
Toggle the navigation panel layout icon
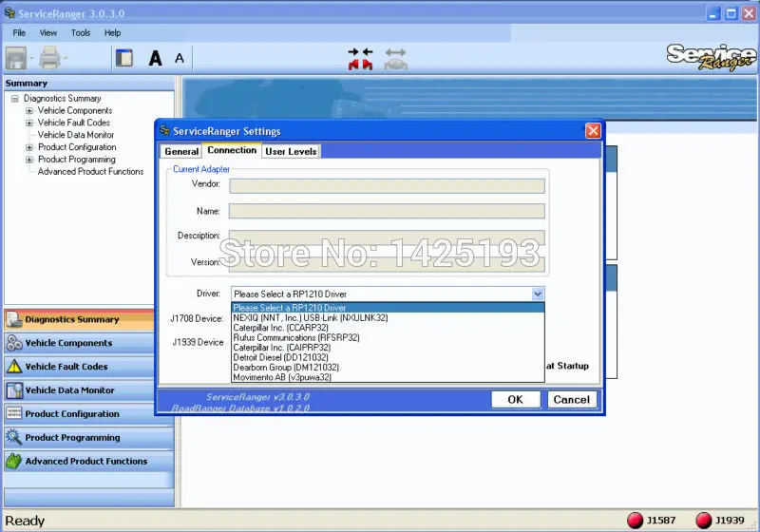click(124, 58)
